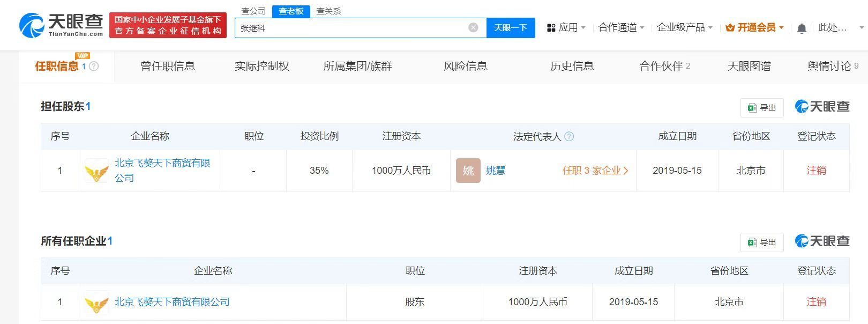Open the 合作伙伴 tab

coord(664,66)
